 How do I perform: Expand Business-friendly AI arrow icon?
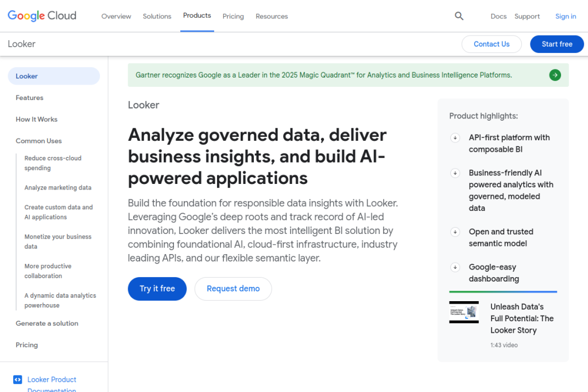click(x=455, y=173)
